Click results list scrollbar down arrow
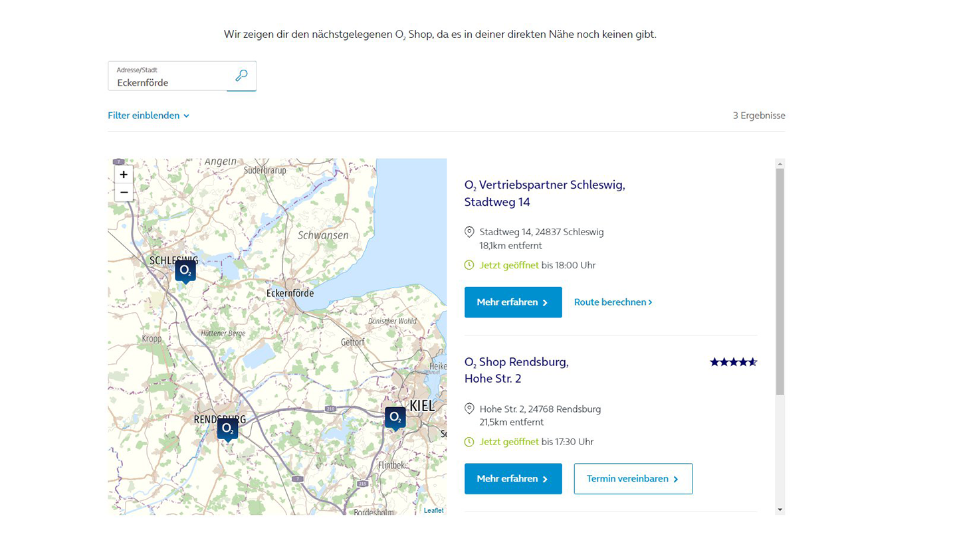 [x=780, y=510]
